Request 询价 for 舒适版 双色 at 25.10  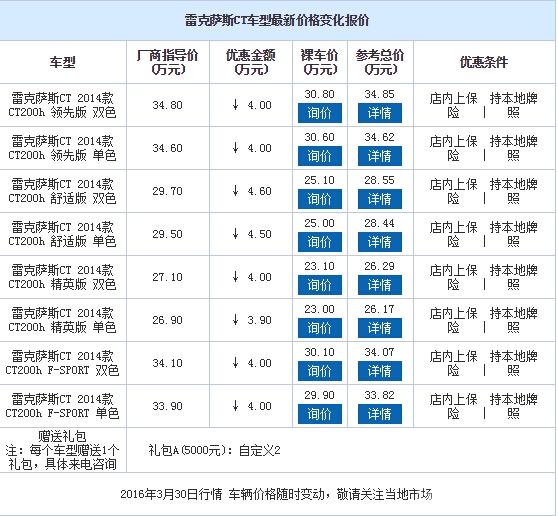point(320,199)
